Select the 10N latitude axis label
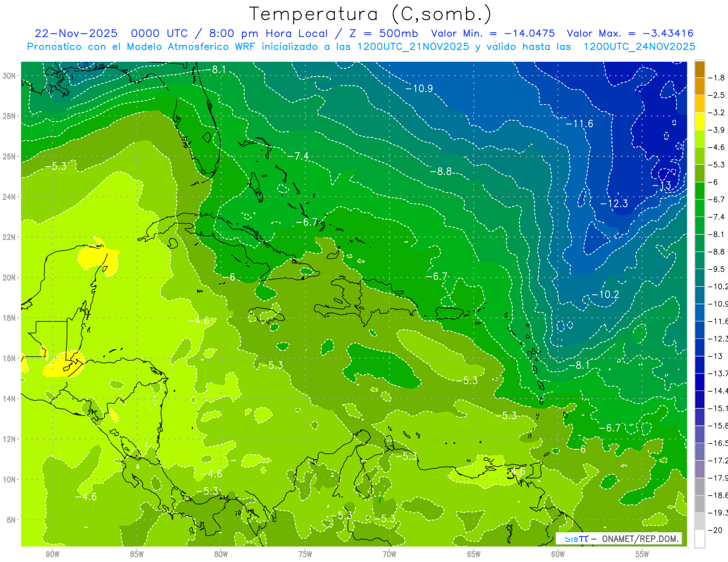 coord(9,480)
